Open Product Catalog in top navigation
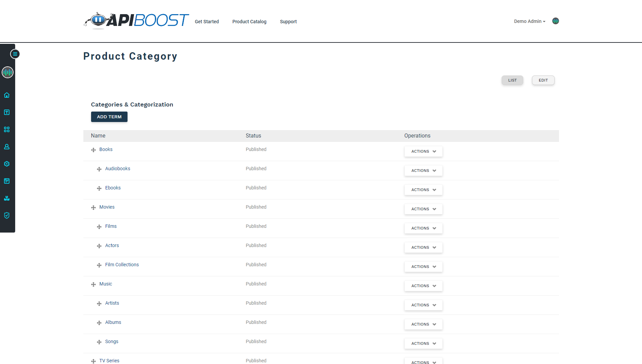Screen dimensions: 642x364 click(x=249, y=22)
